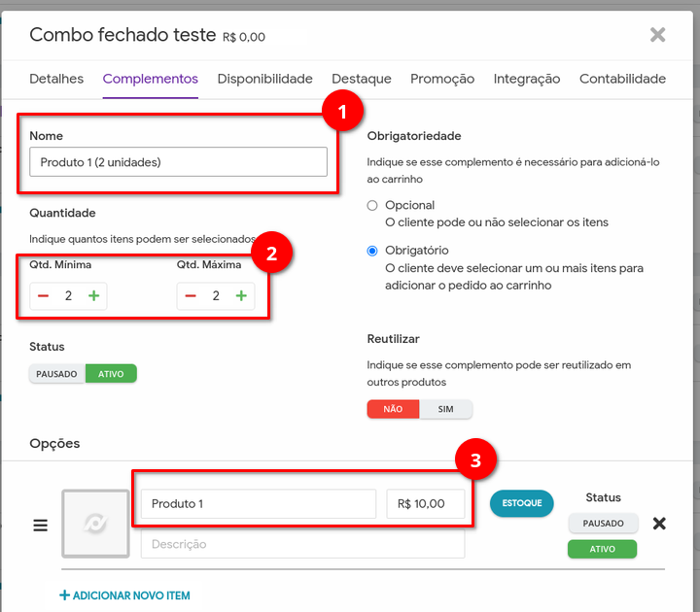
Task: Click the Estoque button
Action: (x=521, y=503)
